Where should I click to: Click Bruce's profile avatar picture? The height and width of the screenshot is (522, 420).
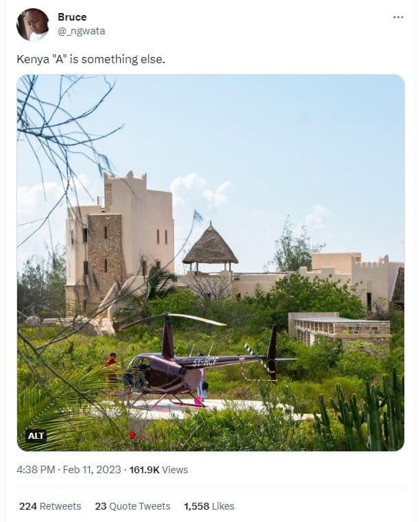[32, 24]
